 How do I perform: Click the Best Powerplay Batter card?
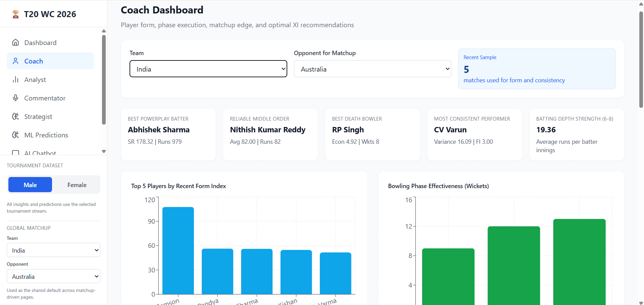tap(168, 134)
